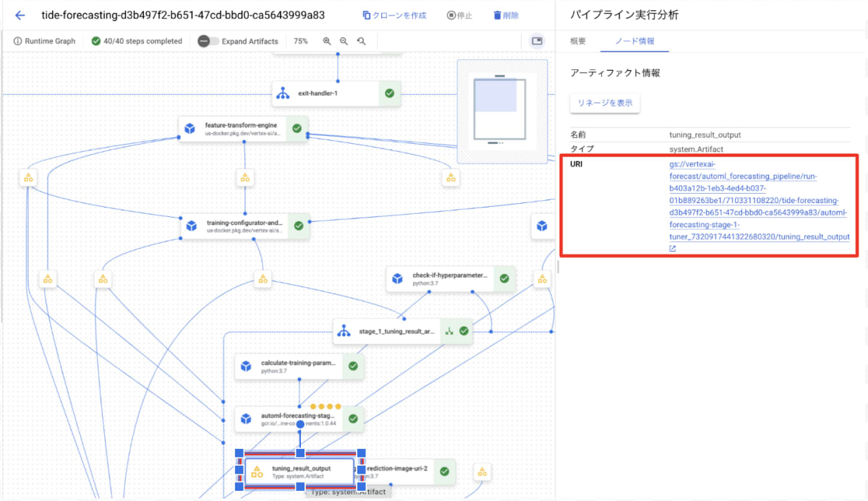
Task: Select the zoom in magnifier icon
Action: (x=327, y=40)
